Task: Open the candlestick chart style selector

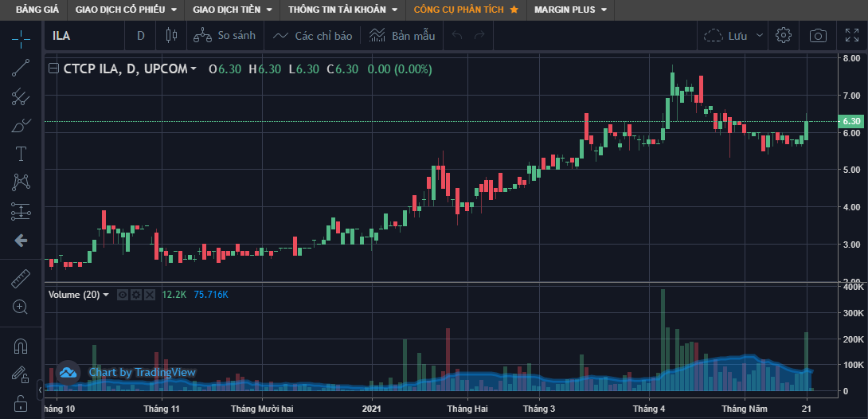Action: click(x=170, y=36)
